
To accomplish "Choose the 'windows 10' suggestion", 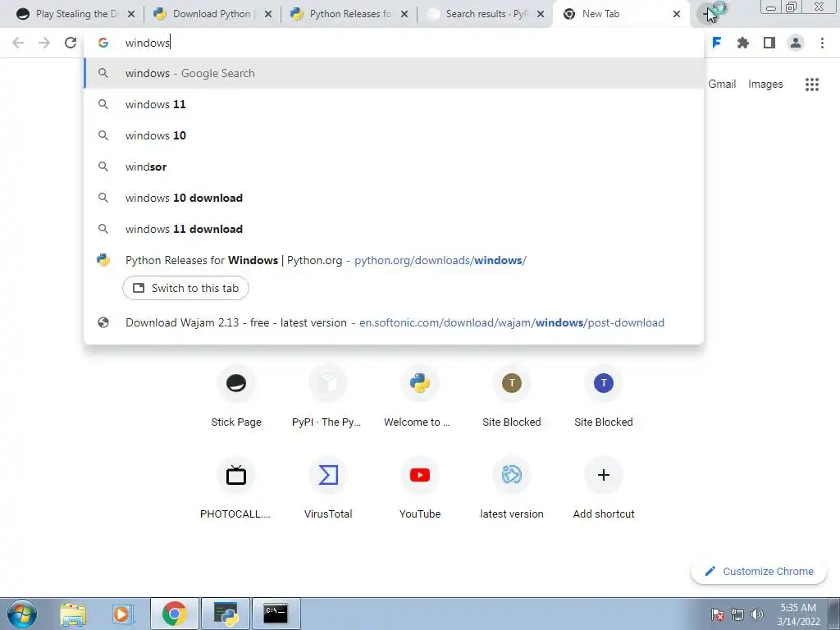I will [394, 135].
